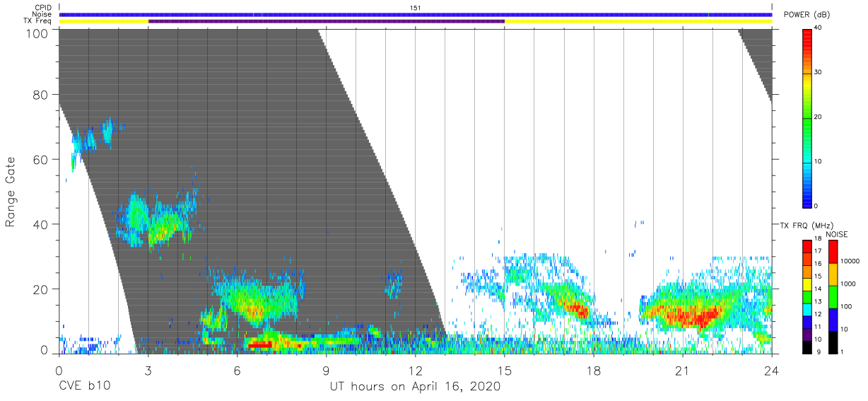
Task: Click the "10000" label on the noise legend
Action: [850, 261]
